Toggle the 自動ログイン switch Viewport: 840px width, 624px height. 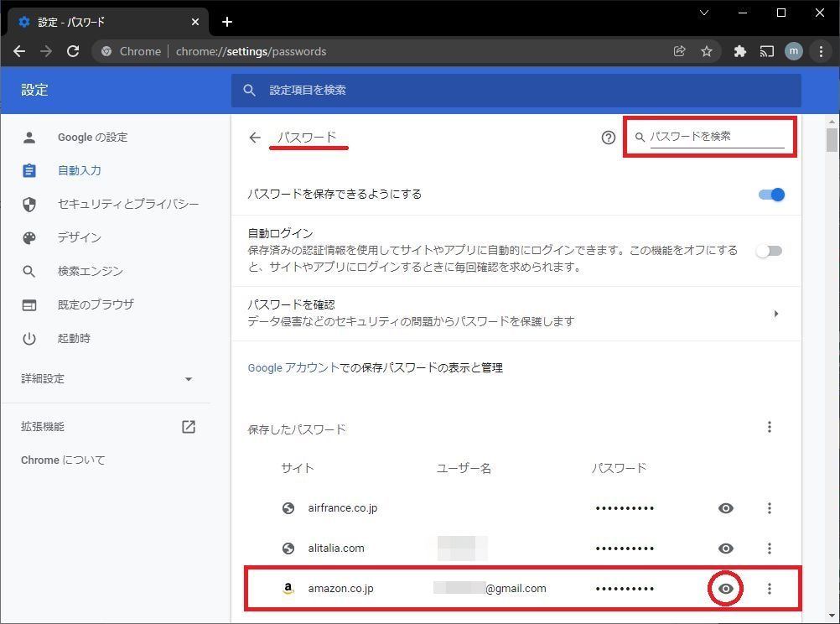[770, 251]
